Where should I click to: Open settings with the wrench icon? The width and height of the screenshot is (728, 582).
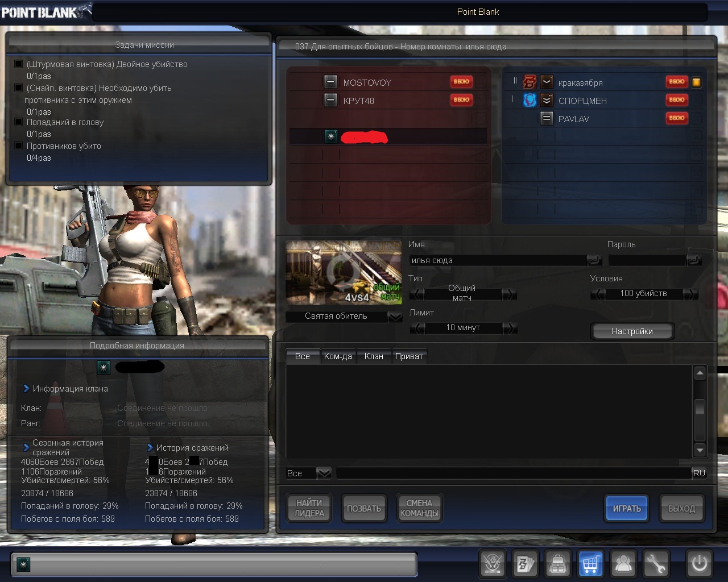[x=656, y=564]
